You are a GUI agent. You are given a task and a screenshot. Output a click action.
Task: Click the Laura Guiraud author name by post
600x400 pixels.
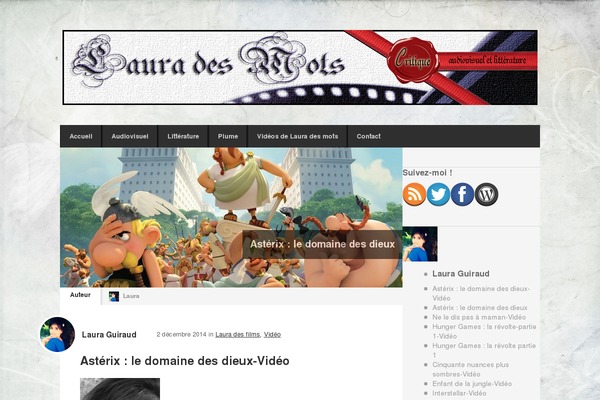point(109,335)
